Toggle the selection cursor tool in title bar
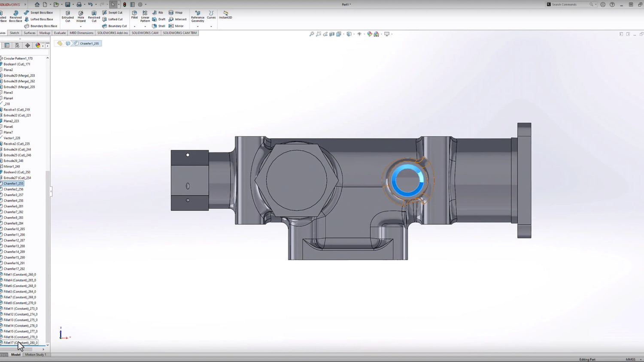The image size is (644, 362). (x=113, y=4)
